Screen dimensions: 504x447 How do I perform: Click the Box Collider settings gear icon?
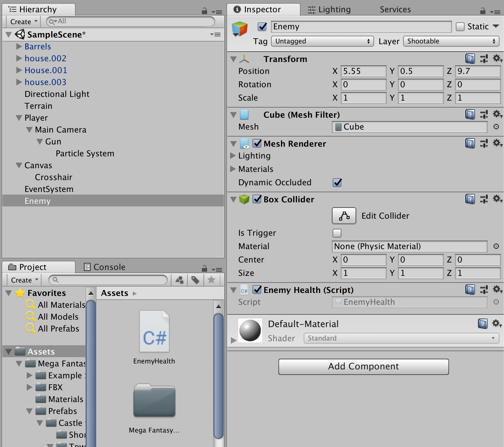click(x=497, y=199)
